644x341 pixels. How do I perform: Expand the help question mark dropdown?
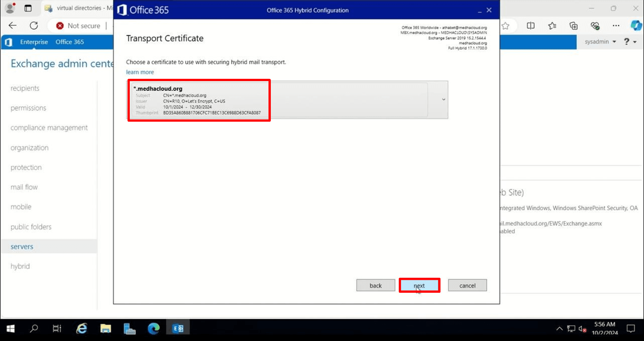click(x=630, y=42)
